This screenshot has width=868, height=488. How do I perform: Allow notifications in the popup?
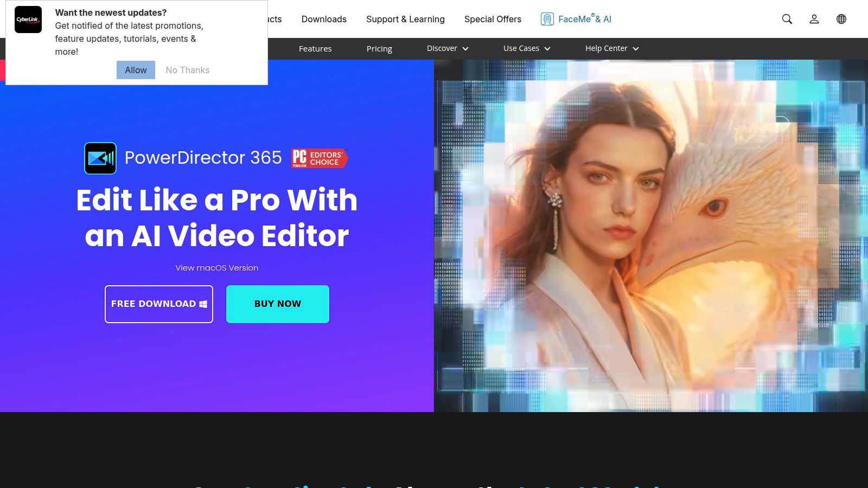pyautogui.click(x=136, y=70)
